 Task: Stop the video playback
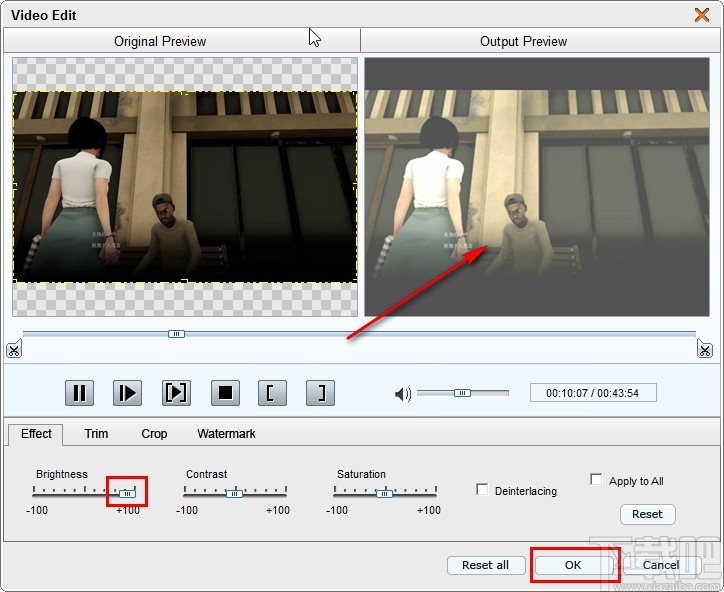coord(225,393)
